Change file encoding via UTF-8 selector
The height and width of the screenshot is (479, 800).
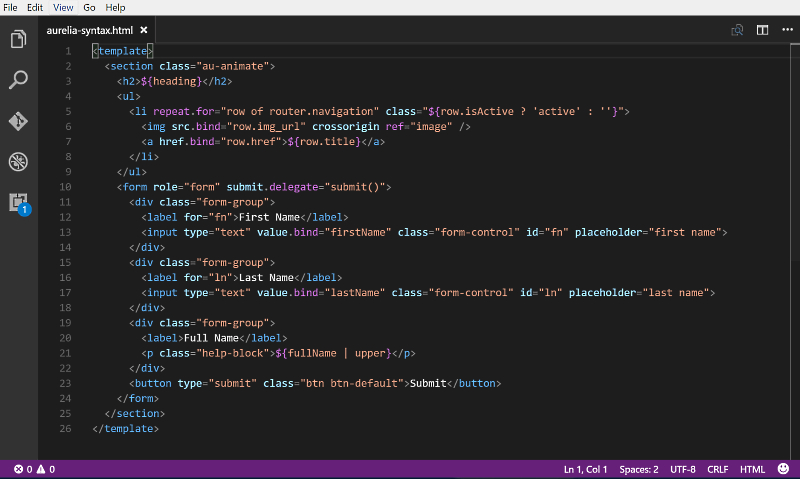[x=683, y=469]
